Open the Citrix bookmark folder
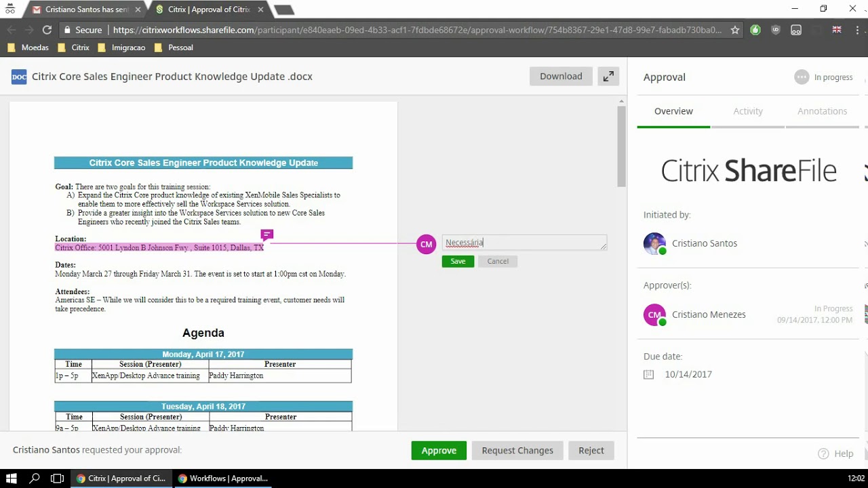Screen dimensions: 868x488 click(74, 47)
